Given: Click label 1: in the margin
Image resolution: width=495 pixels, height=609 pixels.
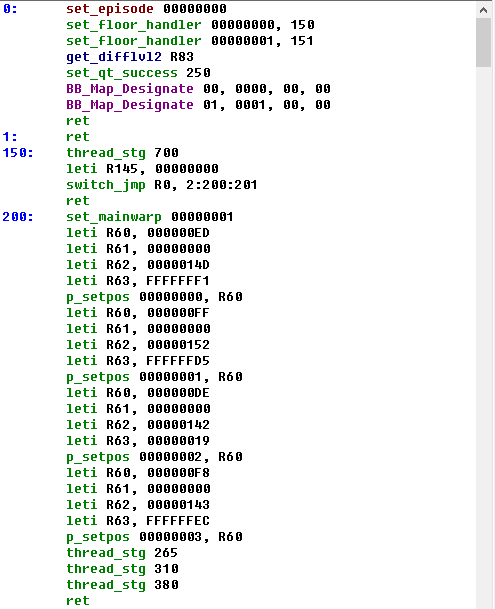Looking at the screenshot, I should point(10,137).
